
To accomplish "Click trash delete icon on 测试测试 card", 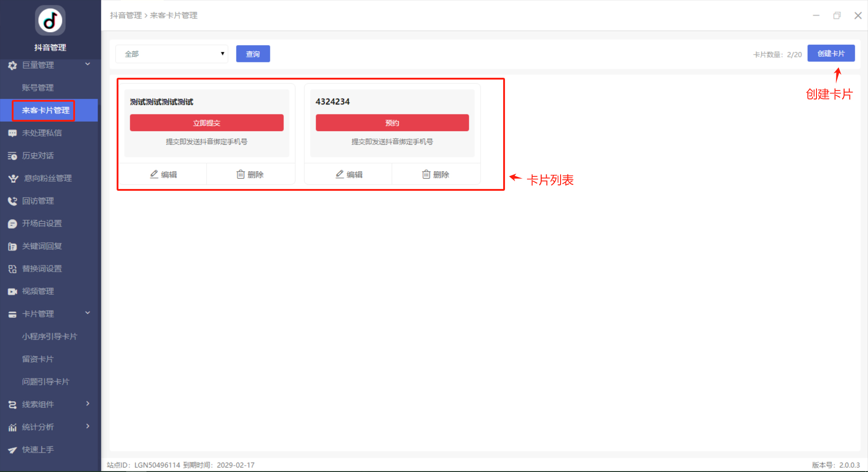I will (241, 174).
